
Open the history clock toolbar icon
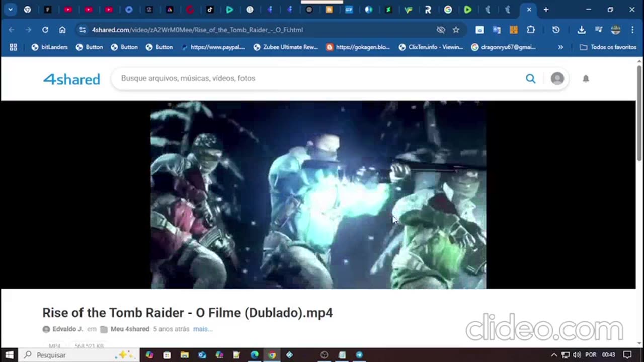tap(556, 30)
